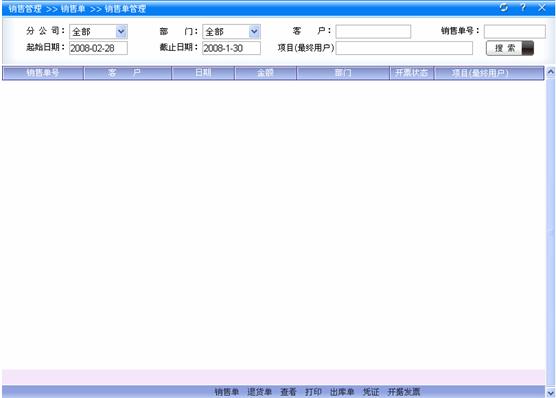Sort by 日期 column header

click(x=203, y=73)
